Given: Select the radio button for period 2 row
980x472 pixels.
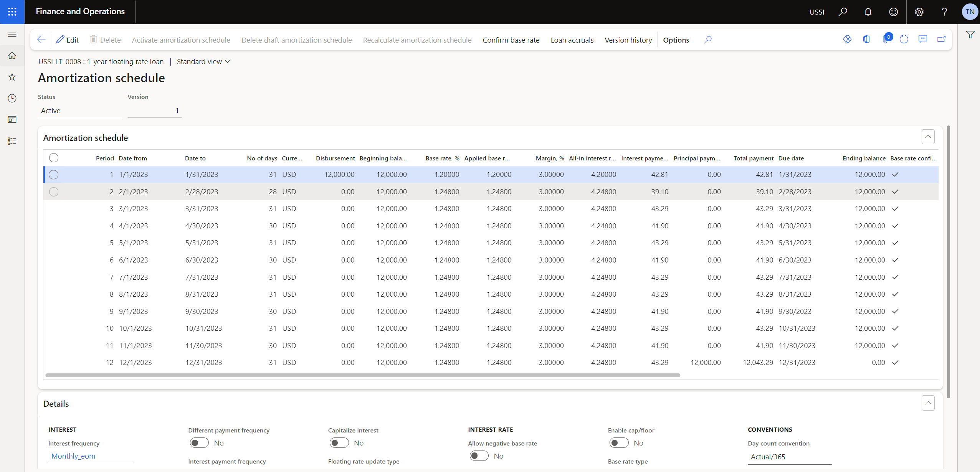Looking at the screenshot, I should pos(54,191).
